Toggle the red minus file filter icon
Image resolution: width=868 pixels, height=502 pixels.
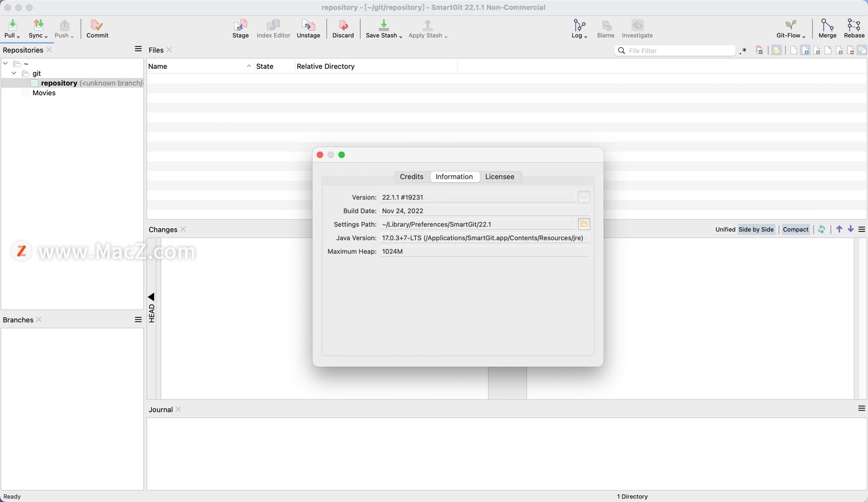(x=850, y=50)
